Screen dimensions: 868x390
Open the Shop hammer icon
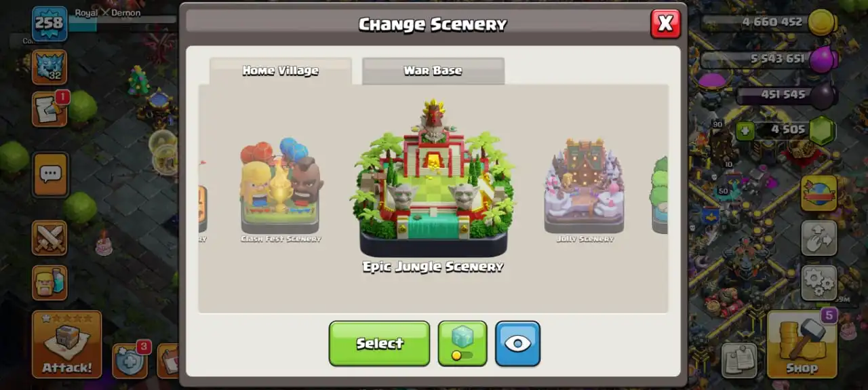tap(802, 344)
